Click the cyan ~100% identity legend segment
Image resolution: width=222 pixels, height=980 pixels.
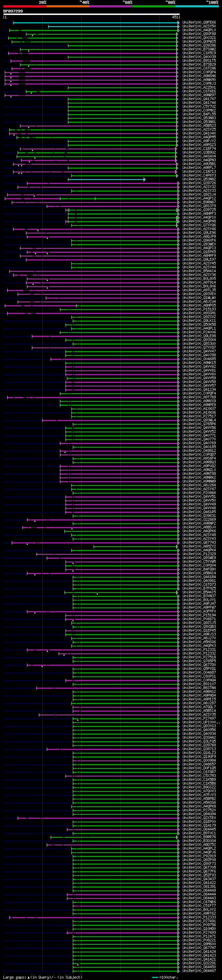pos(197,6)
